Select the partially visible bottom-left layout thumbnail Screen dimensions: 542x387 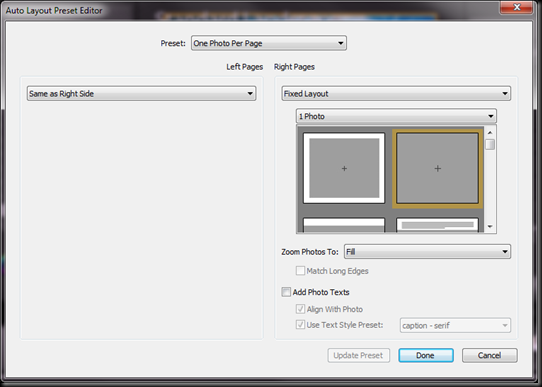[344, 225]
